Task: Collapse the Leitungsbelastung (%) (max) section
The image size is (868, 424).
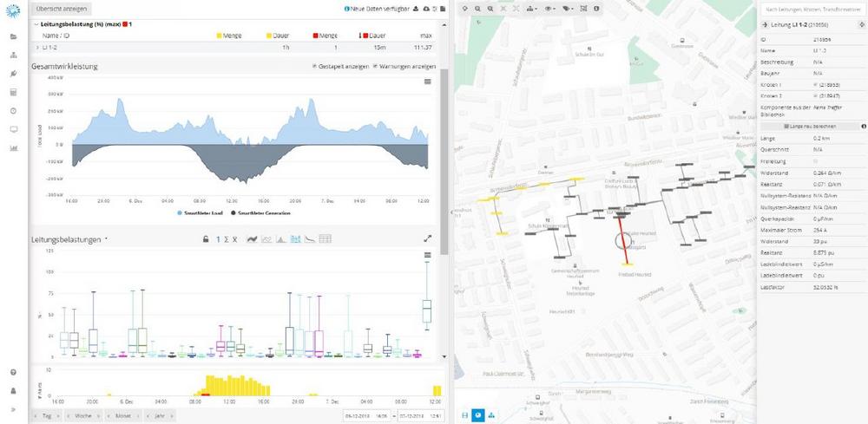Action: click(x=36, y=24)
